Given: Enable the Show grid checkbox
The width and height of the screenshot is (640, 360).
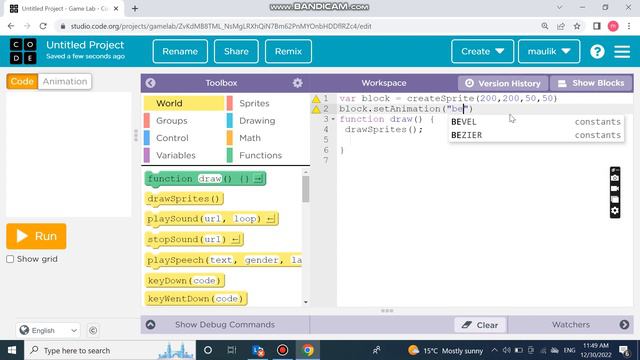Looking at the screenshot, I should 10,259.
